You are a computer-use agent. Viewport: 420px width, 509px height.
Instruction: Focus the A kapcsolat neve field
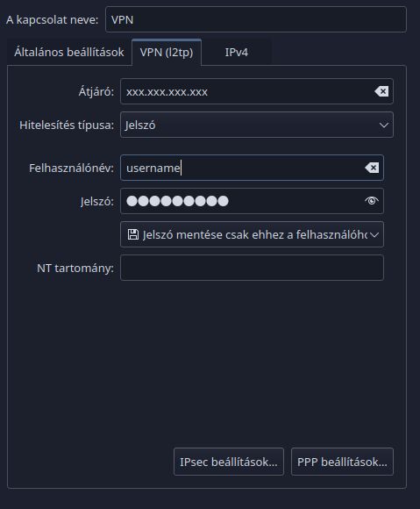[x=256, y=19]
